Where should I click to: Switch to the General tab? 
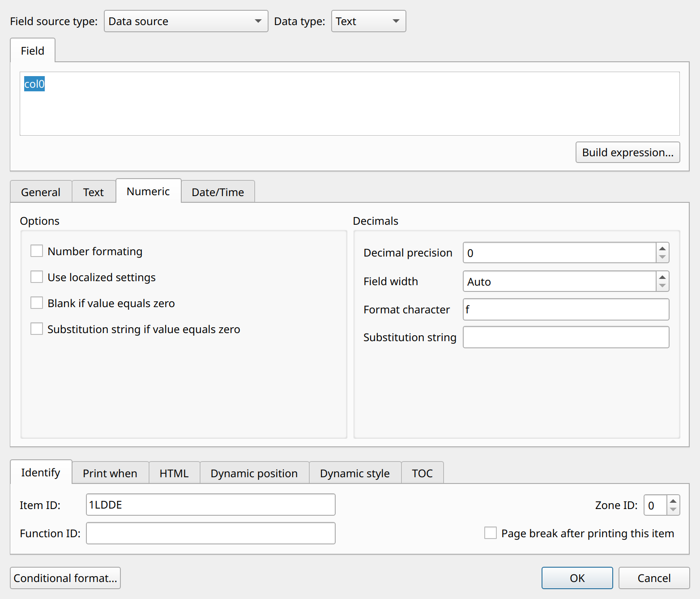click(41, 192)
